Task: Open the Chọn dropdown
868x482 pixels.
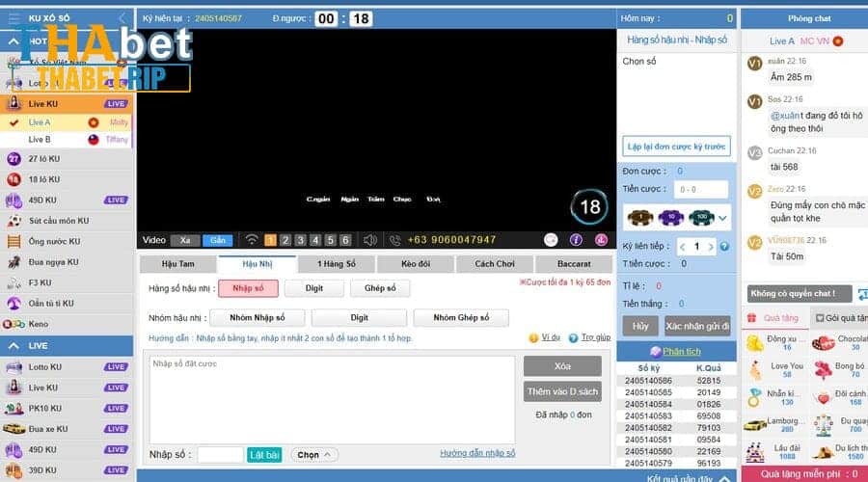Action: (313, 455)
